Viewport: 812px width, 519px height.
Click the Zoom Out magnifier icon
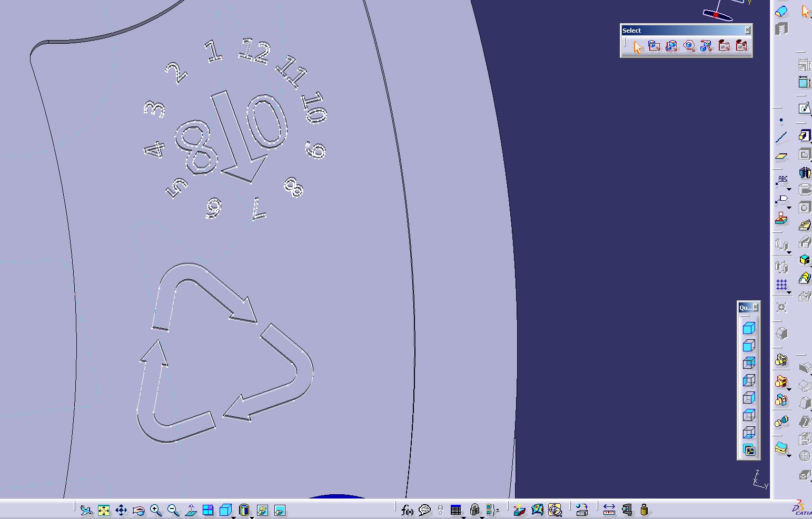(173, 510)
